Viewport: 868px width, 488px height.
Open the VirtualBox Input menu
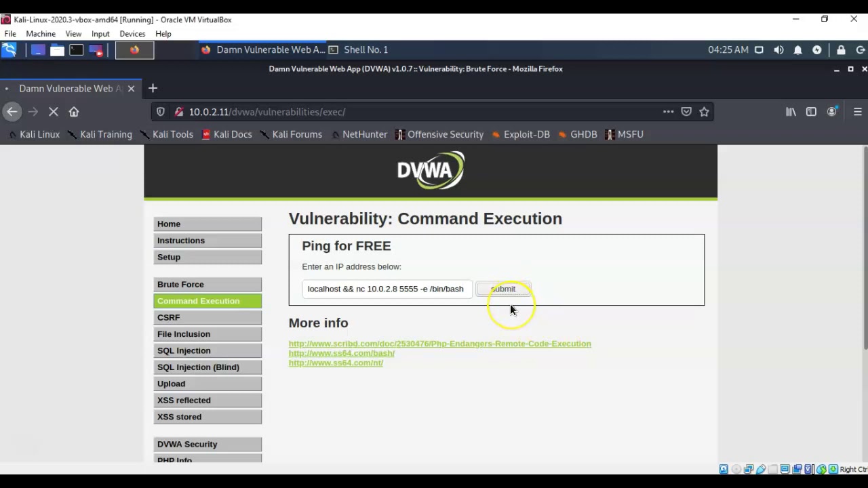point(100,34)
